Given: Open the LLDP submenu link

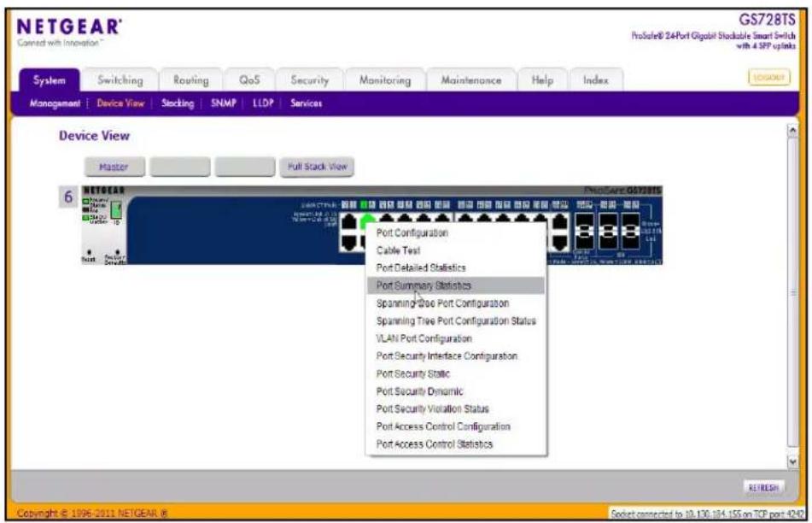Looking at the screenshot, I should pos(262,103).
